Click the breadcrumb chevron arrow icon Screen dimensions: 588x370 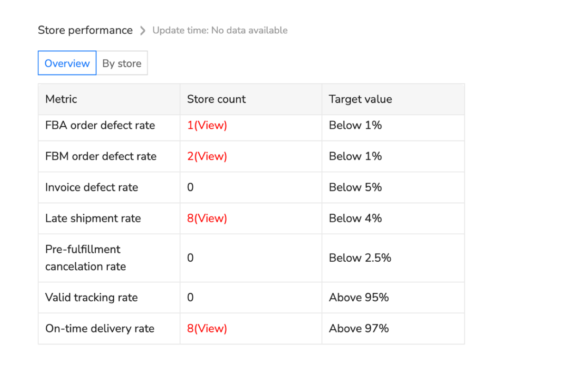point(142,30)
